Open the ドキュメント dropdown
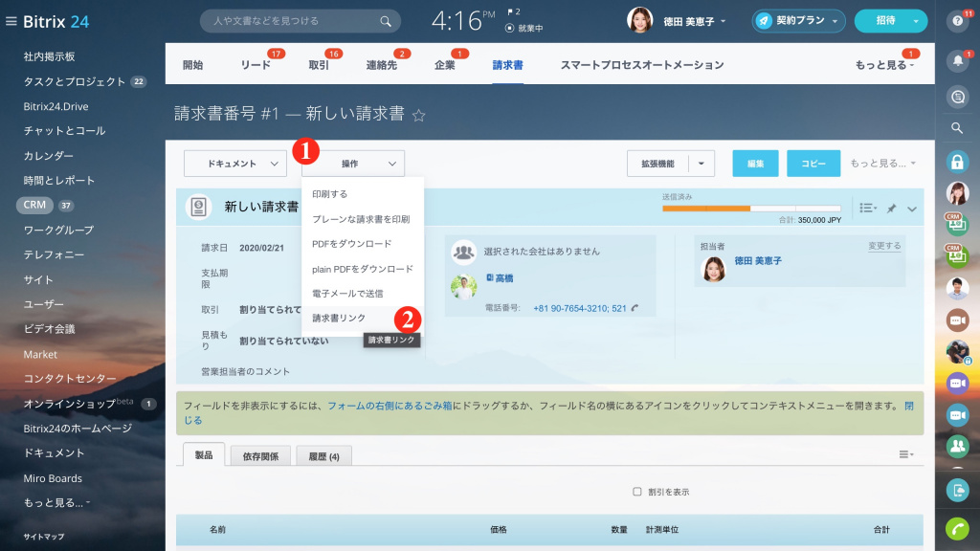The height and width of the screenshot is (551, 980). tap(234, 164)
